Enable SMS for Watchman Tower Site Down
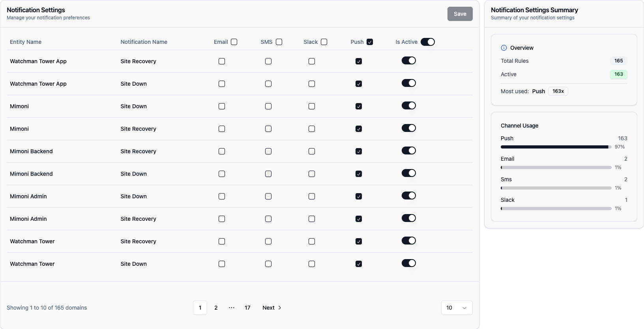This screenshot has height=329, width=644. [268, 264]
